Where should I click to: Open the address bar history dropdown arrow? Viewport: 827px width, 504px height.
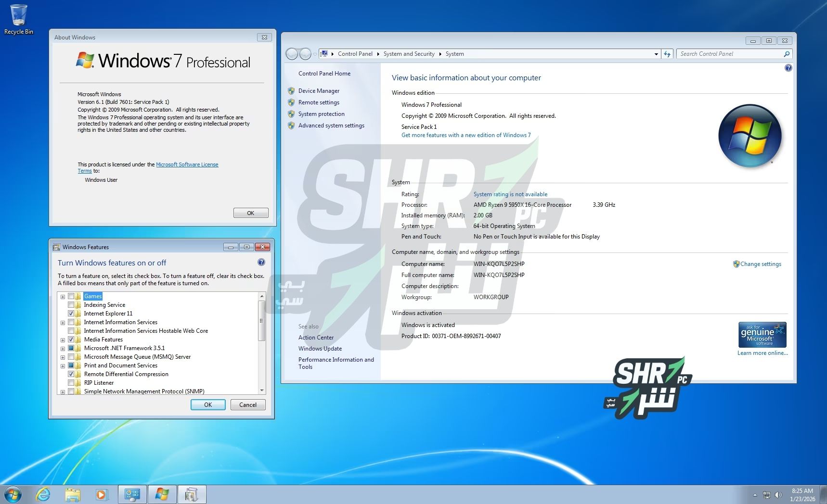click(656, 54)
